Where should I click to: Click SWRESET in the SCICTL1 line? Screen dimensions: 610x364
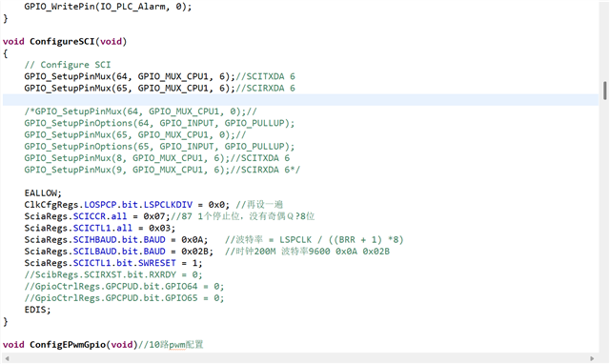157,263
